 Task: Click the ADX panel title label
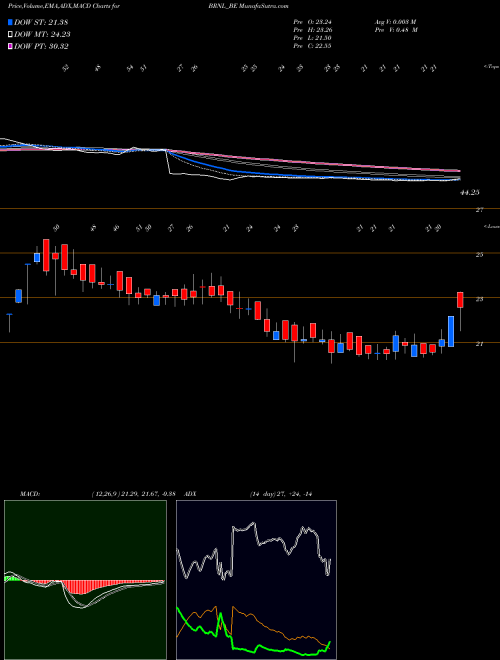pos(190,494)
